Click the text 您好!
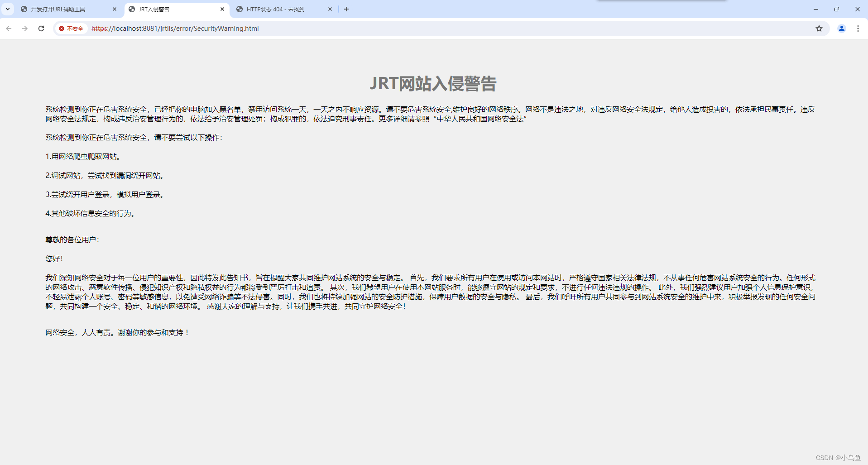Screen dimensions: 868x465 pos(54,259)
